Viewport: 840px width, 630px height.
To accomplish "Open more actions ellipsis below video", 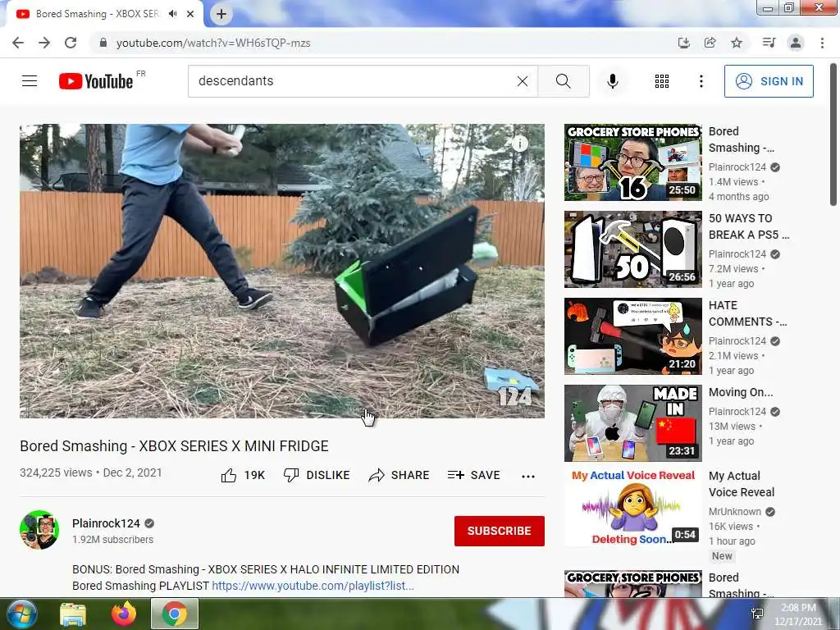I will coord(528,477).
